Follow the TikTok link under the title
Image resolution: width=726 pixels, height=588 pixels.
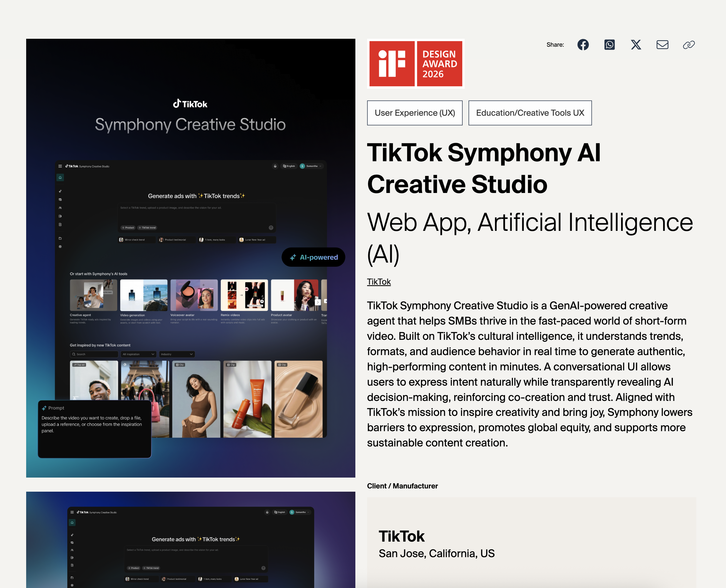[x=379, y=282]
